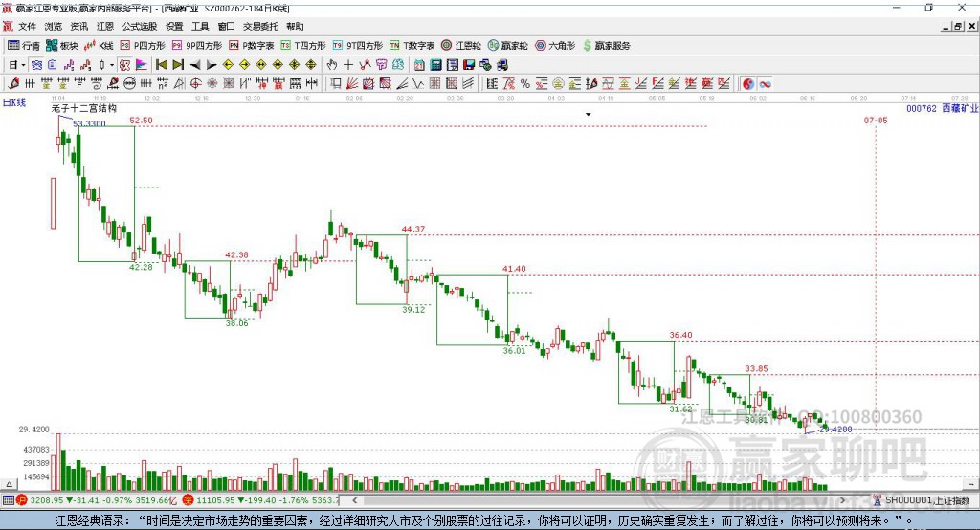This screenshot has width=980, height=530.
Task: Open the 江恩 menu
Action: (105, 26)
